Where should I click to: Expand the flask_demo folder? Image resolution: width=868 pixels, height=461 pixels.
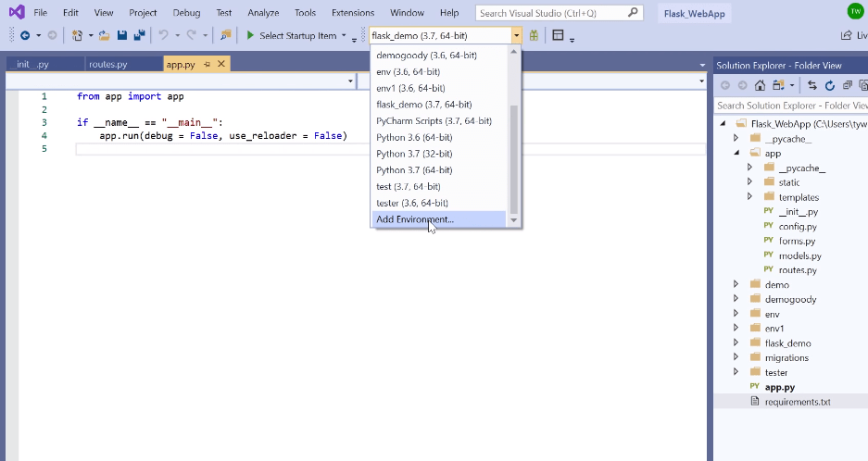(736, 343)
